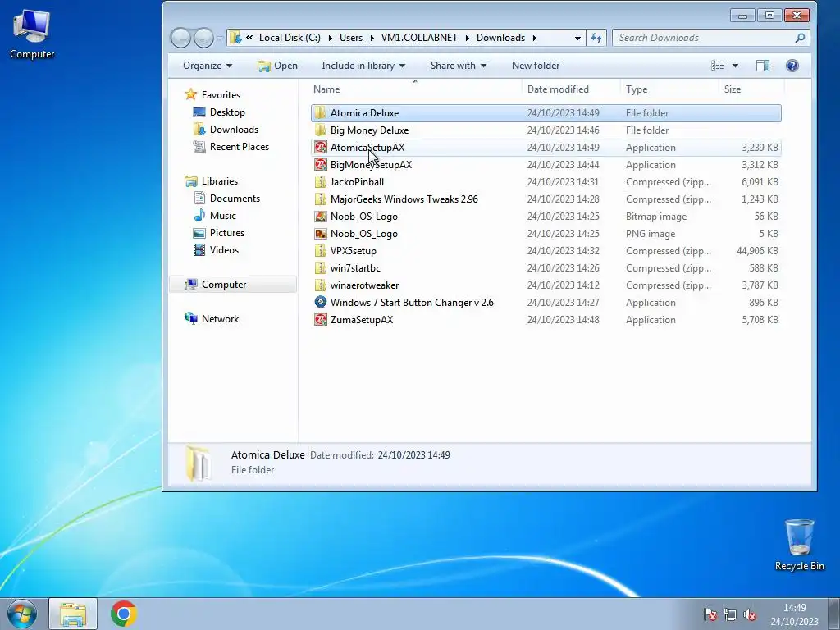Click the search magnifier icon

(800, 38)
